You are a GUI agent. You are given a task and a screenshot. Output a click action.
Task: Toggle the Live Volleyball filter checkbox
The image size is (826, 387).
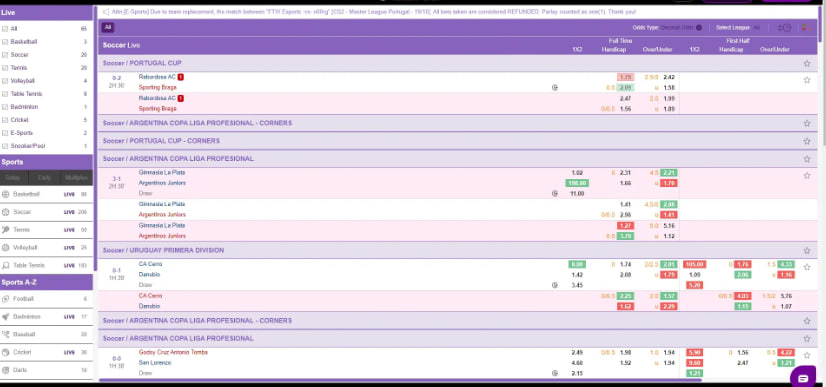[x=5, y=81]
